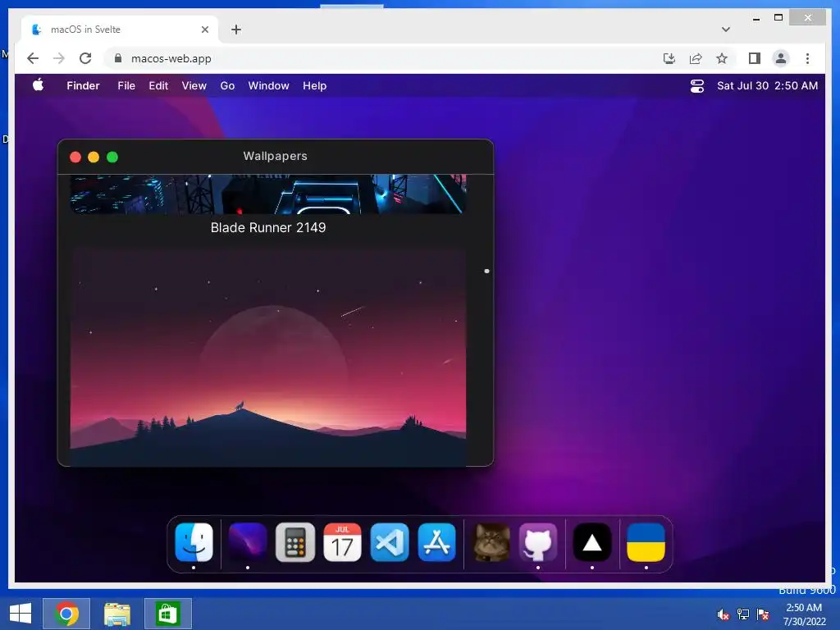Open the Apple menu
840x630 pixels.
(x=38, y=85)
